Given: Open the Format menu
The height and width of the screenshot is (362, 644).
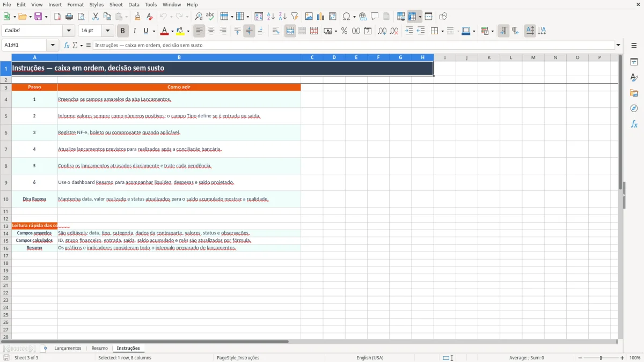Looking at the screenshot, I should point(76,4).
